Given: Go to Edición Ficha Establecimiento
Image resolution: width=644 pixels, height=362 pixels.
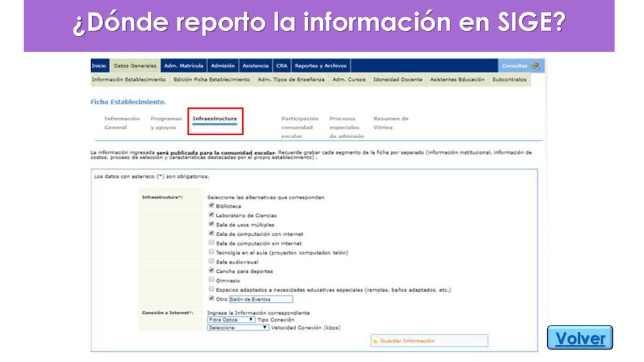Looking at the screenshot, I should point(212,80).
